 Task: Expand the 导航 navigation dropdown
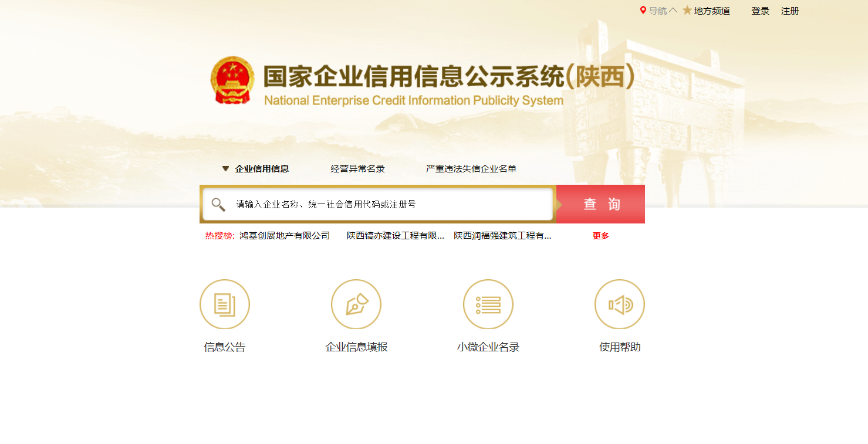[663, 11]
